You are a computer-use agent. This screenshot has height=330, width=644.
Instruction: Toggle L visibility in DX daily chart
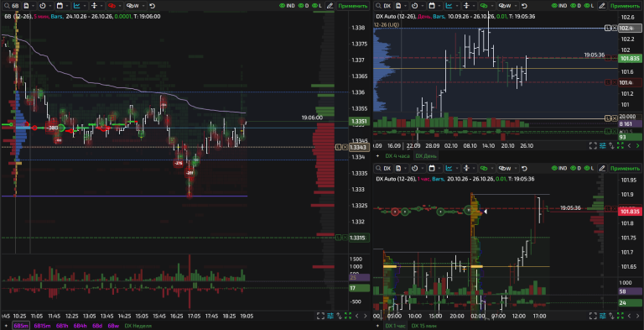click(x=589, y=6)
